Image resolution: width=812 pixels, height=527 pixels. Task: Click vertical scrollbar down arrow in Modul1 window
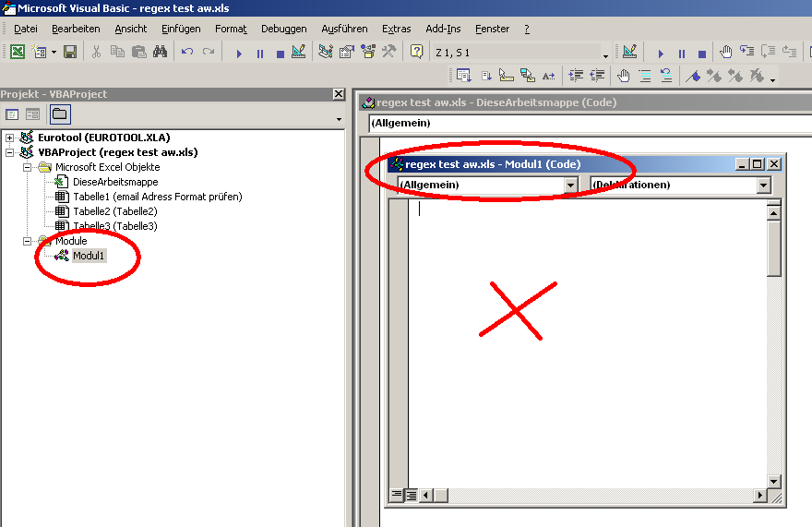[x=773, y=482]
